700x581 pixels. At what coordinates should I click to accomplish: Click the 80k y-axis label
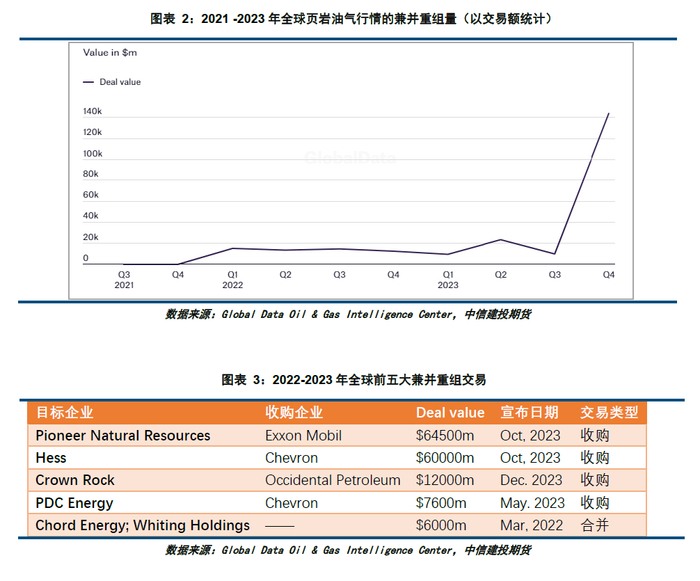point(91,174)
